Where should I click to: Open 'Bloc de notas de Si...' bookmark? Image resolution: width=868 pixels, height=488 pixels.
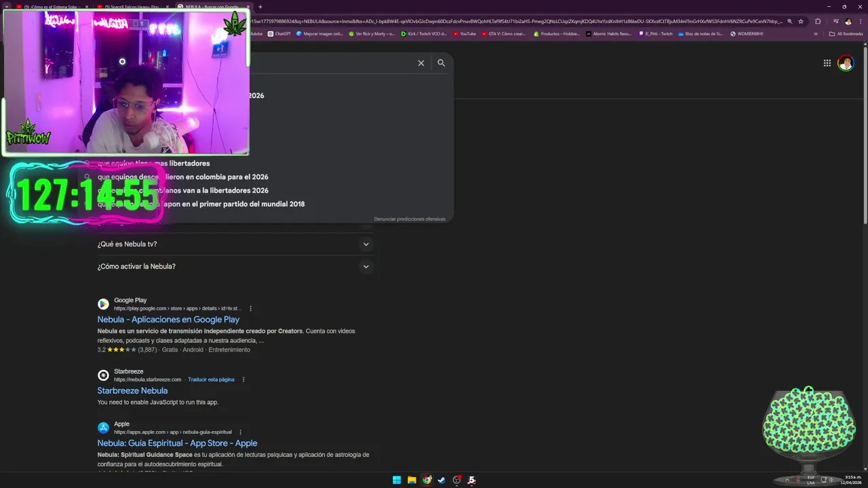[701, 34]
